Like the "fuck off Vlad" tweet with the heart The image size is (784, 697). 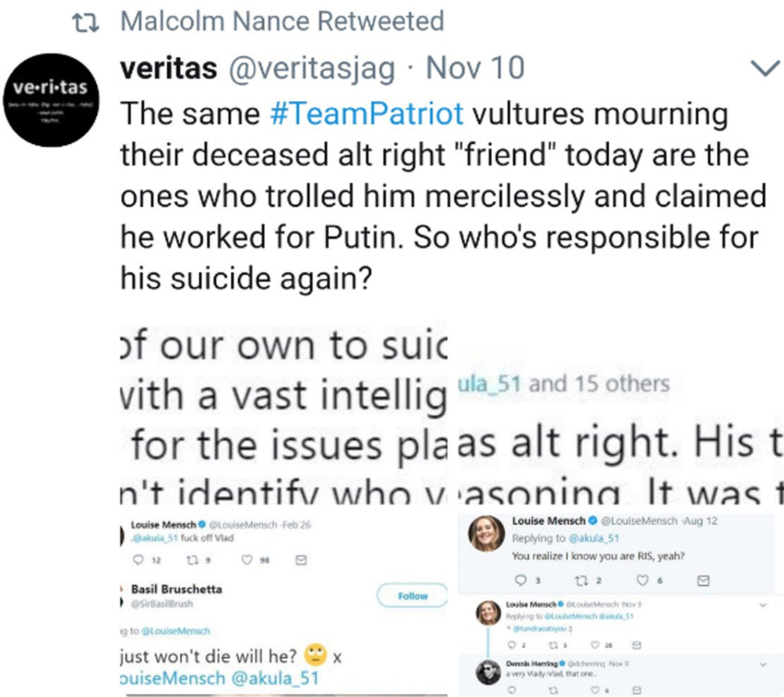[247, 560]
